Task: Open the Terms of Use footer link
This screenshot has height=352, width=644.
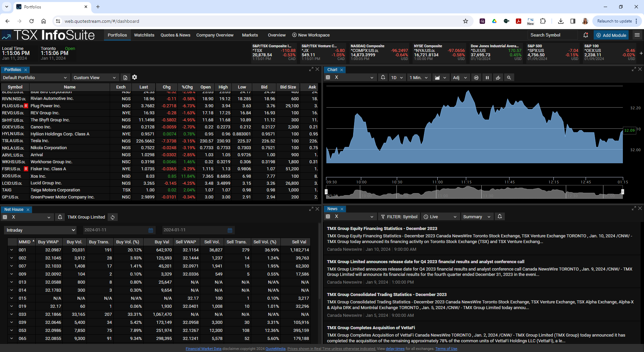Action: pyautogui.click(x=446, y=349)
